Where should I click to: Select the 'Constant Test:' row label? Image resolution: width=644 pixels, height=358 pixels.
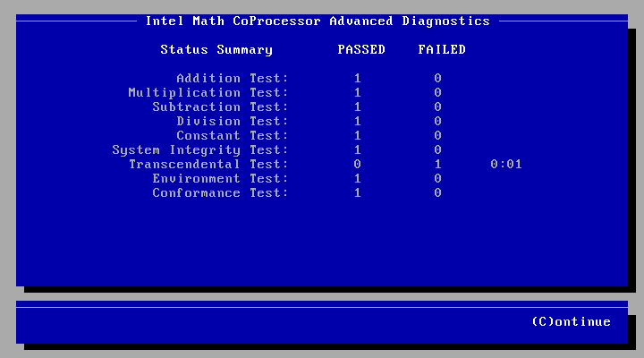pos(233,136)
